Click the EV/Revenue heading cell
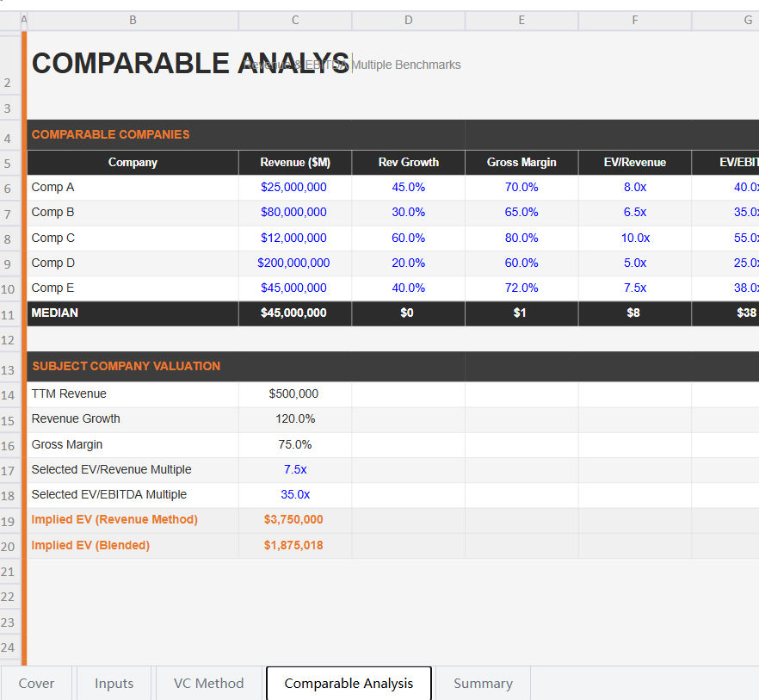The width and height of the screenshot is (759, 700). [635, 162]
